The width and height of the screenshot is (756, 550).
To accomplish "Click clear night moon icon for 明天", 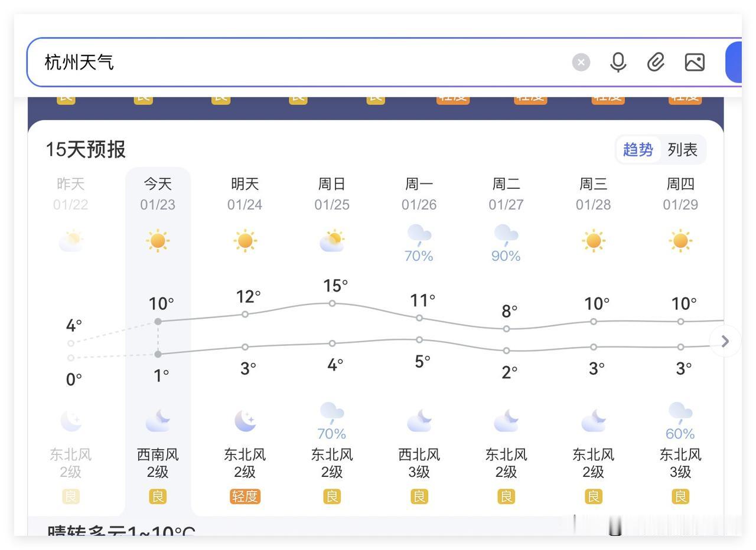I will (x=245, y=421).
